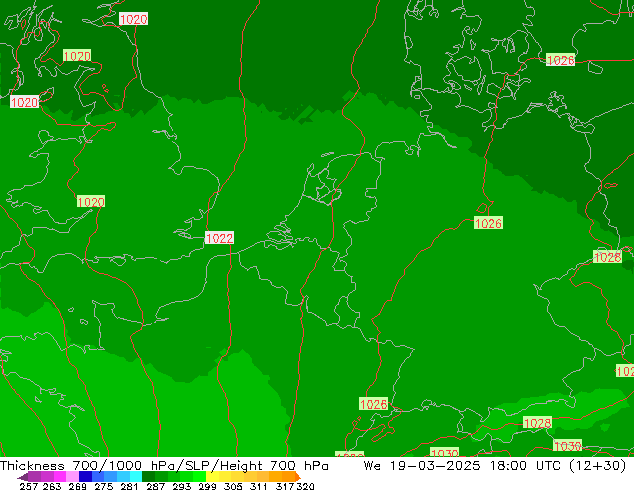
Task: Click the first yellow legend swatch
Action: [x=212, y=476]
